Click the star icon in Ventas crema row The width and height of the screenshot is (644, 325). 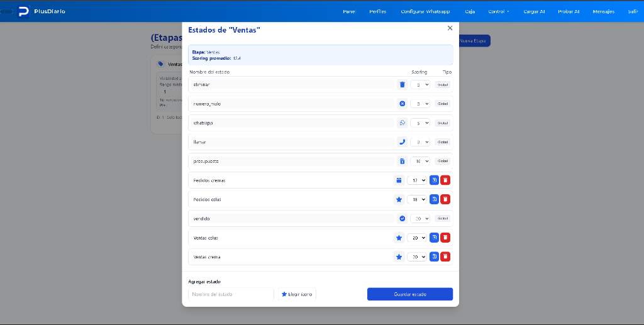399,257
